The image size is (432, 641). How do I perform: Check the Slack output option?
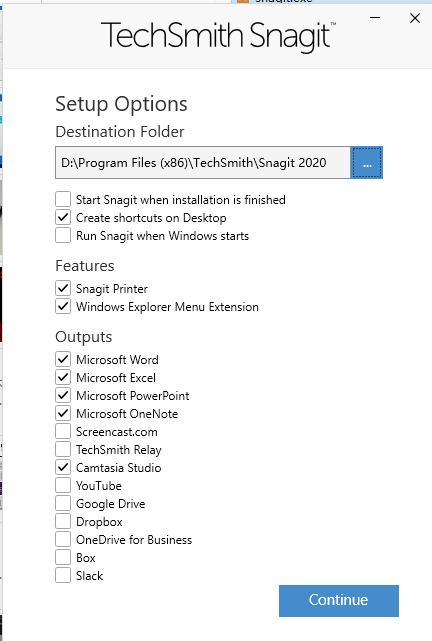(x=63, y=575)
